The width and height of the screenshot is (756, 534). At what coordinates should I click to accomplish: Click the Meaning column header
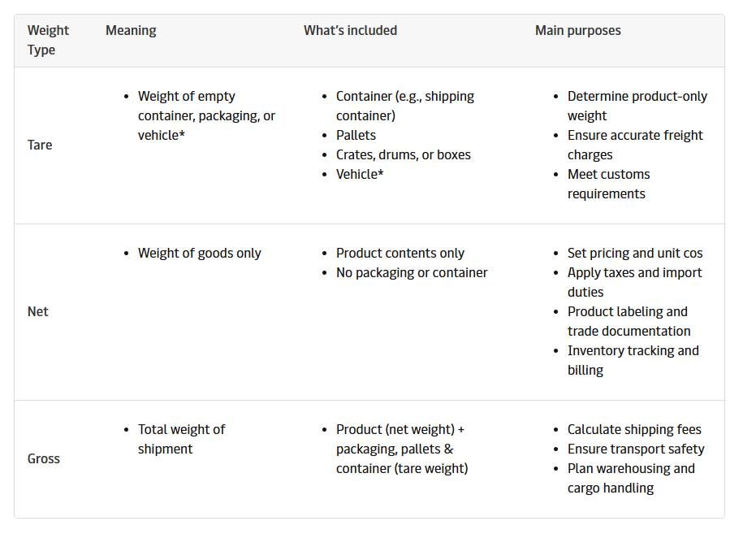pos(131,30)
